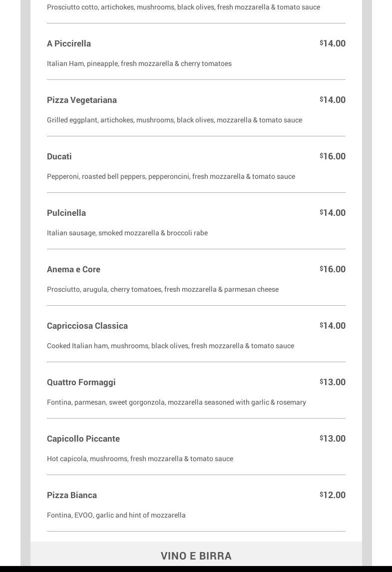
Task: Open the Ducati pizza heading
Action: [x=59, y=156]
